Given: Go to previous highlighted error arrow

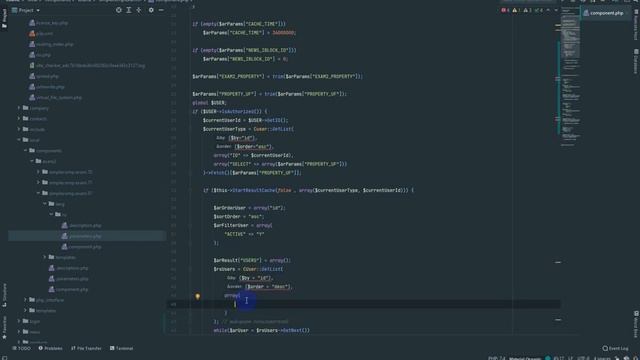Looking at the screenshot, I should click(548, 10).
